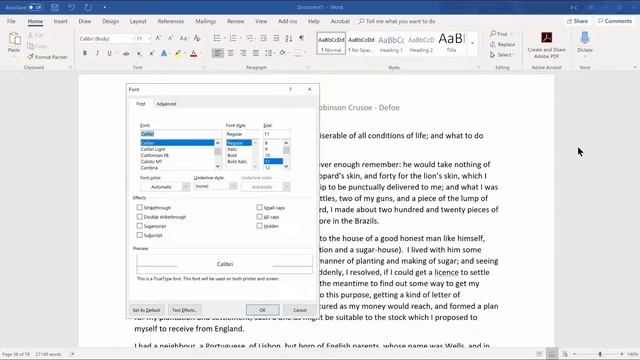640x360 pixels.
Task: Clear all formatting icon
Action: point(197,38)
